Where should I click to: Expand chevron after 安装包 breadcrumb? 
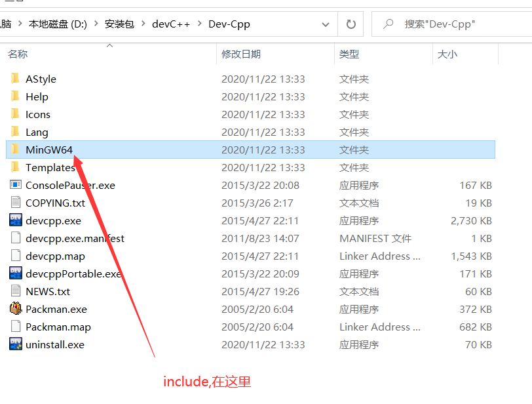tap(143, 24)
